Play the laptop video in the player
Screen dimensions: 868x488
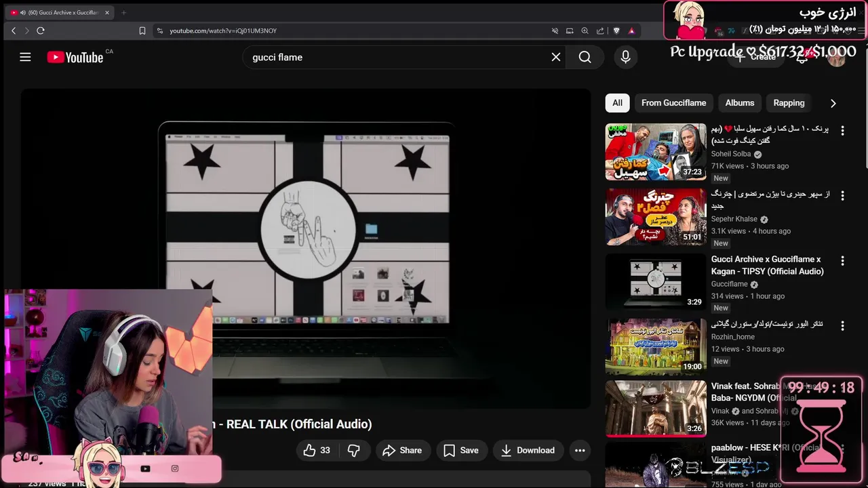(x=306, y=248)
